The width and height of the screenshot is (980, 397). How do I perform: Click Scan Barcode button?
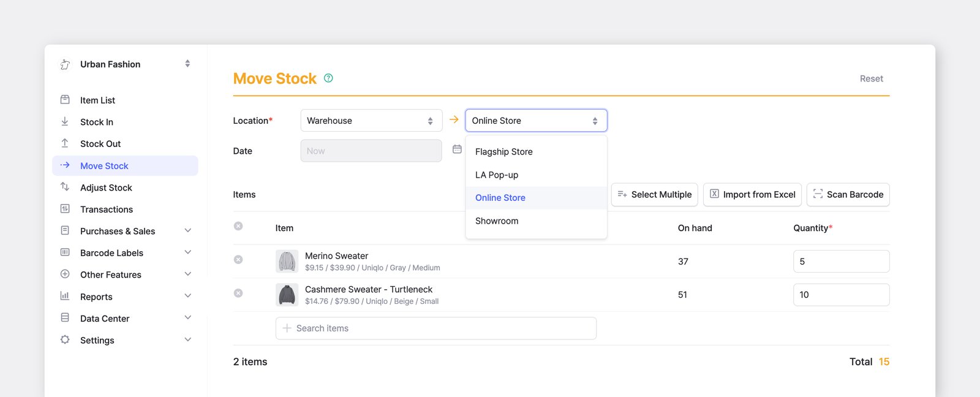tap(848, 194)
